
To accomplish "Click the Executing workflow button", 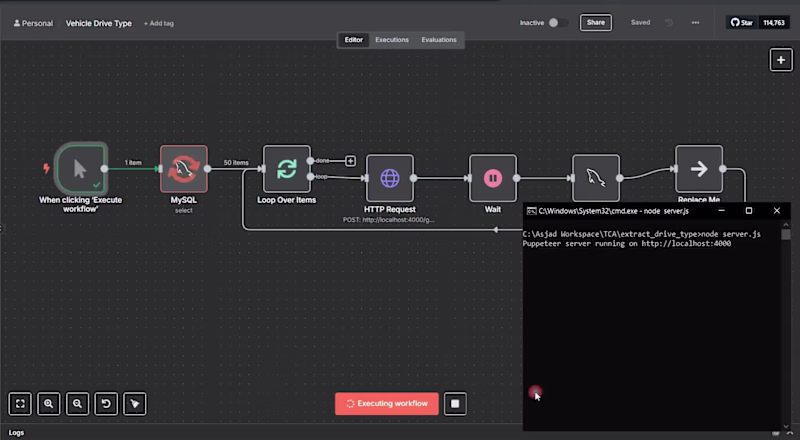I will pos(387,404).
